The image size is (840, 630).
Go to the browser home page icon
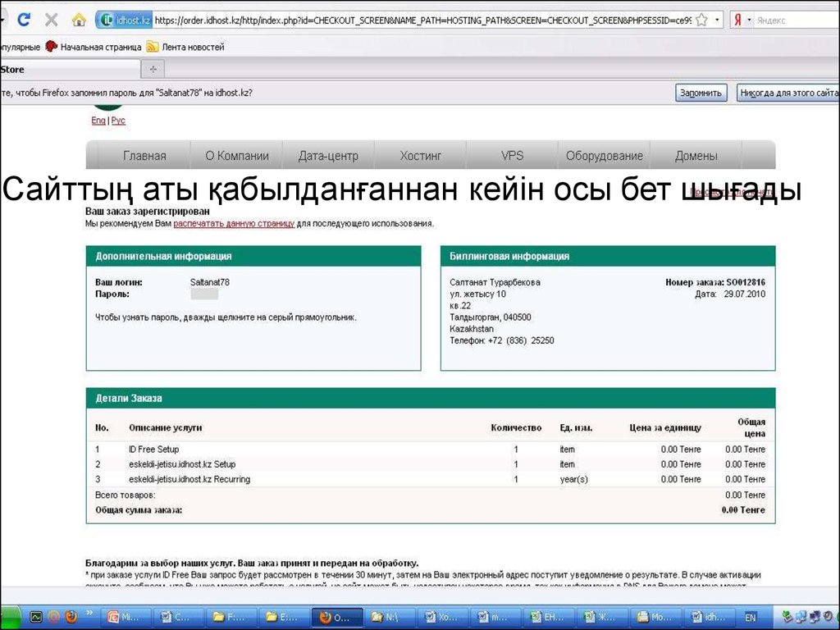pos(78,19)
